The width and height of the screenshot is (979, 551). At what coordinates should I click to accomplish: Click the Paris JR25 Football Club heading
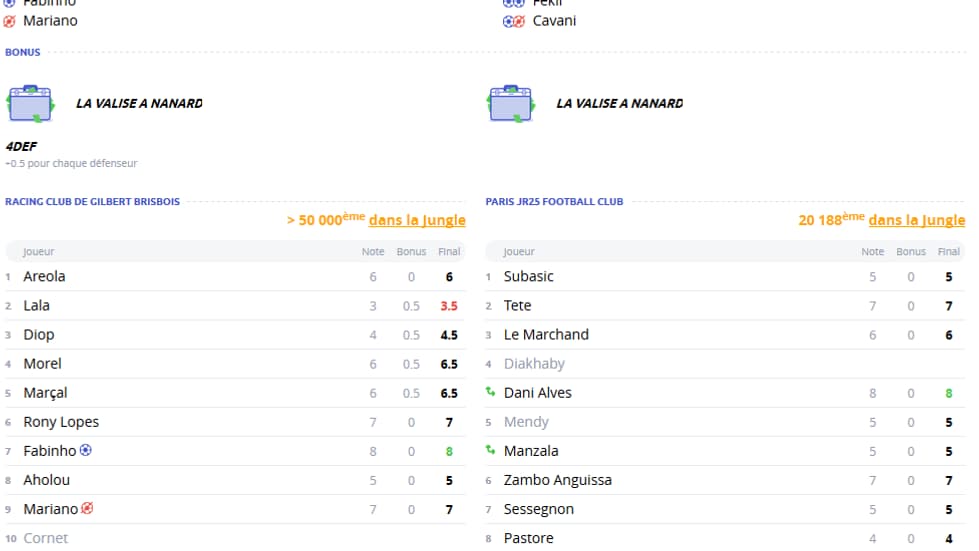554,201
